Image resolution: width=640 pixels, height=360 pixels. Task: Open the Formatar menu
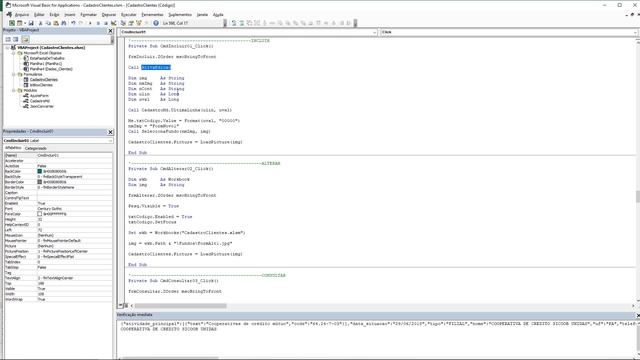89,14
